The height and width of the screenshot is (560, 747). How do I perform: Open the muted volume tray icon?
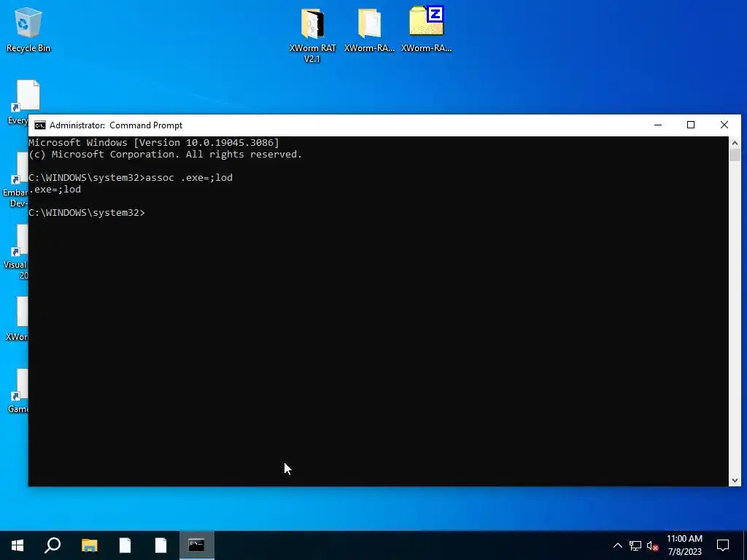tap(653, 545)
